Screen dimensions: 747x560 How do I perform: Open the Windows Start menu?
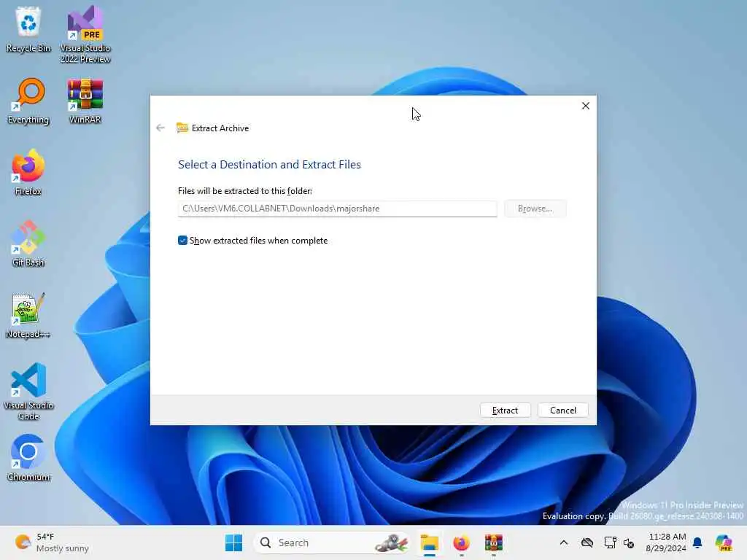coord(233,542)
